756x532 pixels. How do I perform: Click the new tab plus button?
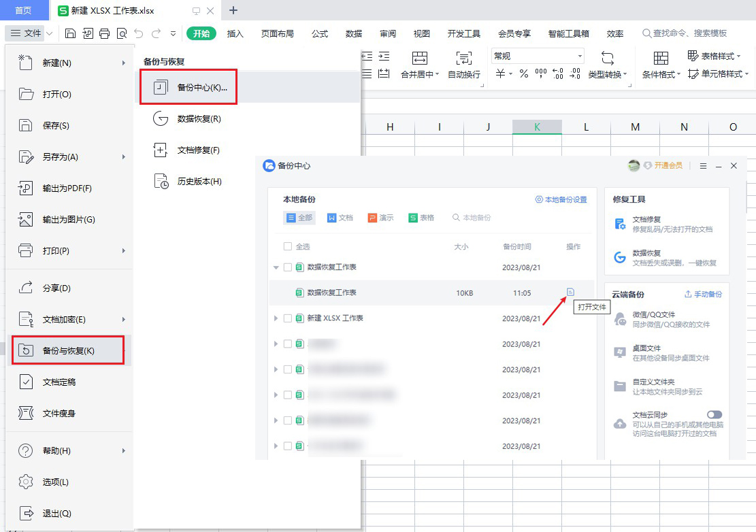tap(233, 10)
